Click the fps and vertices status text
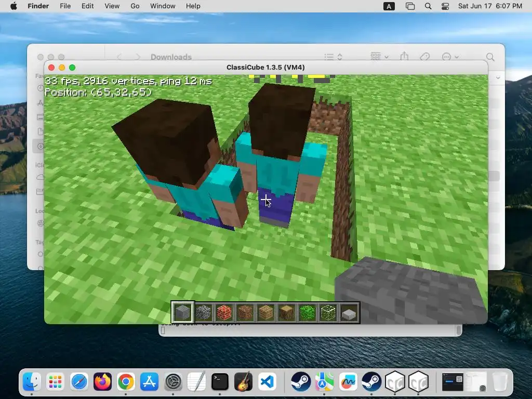532x399 pixels. point(128,81)
